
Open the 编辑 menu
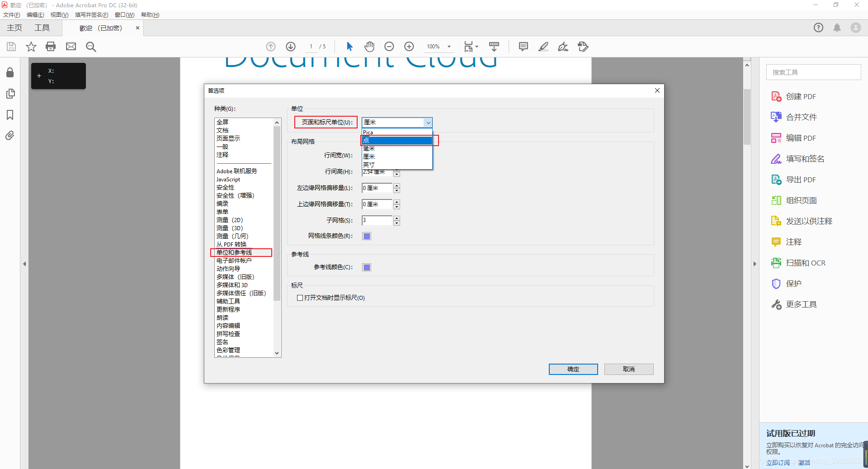(35, 15)
